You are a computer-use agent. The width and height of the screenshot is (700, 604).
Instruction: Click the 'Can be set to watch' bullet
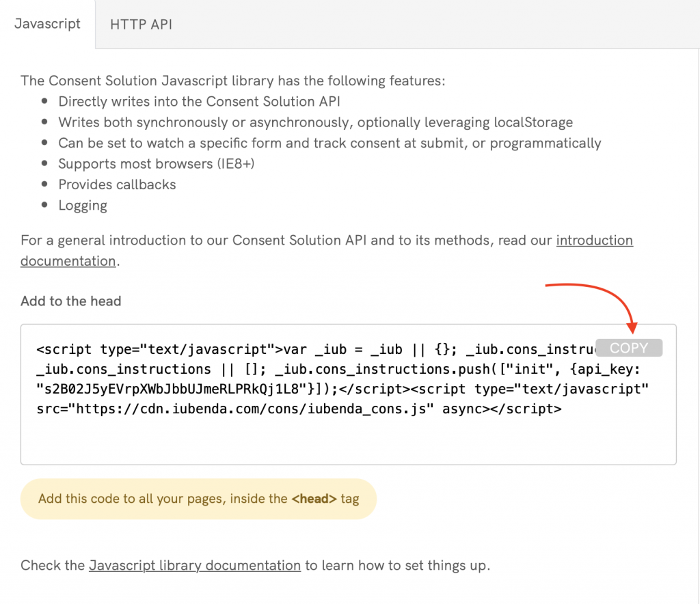tap(329, 143)
